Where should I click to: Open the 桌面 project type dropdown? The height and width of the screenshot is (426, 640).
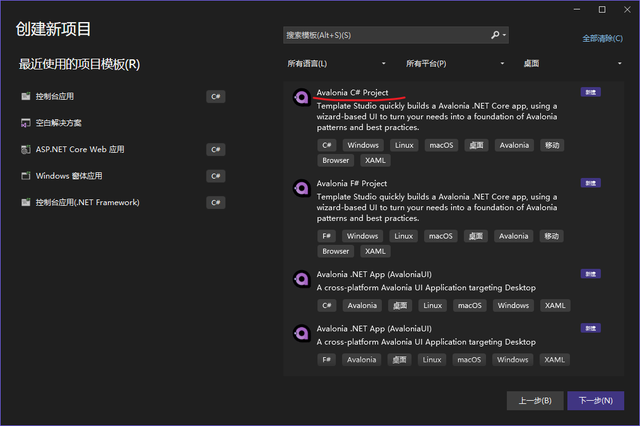pyautogui.click(x=572, y=63)
